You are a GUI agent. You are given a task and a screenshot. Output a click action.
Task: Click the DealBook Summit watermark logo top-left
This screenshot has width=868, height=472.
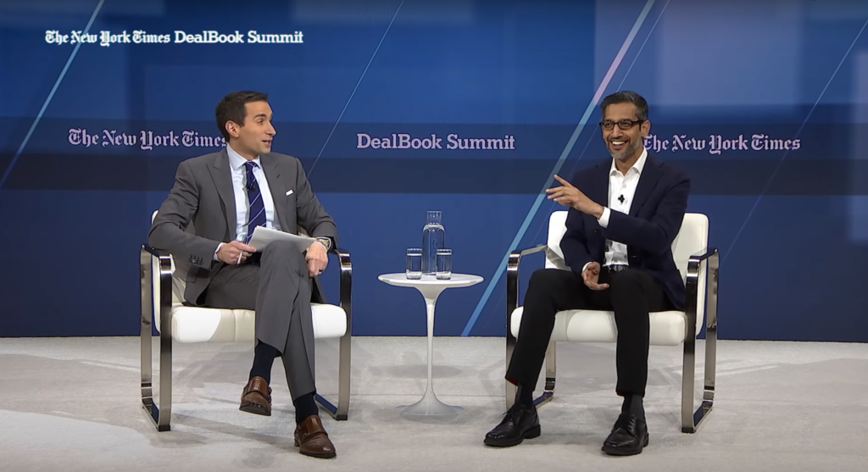click(x=174, y=37)
